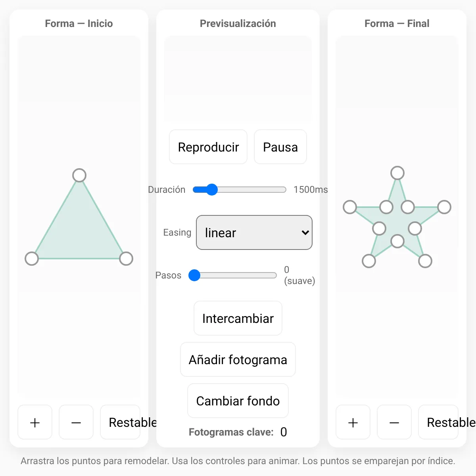Select the far-right point of the star
476x476 pixels.
click(444, 207)
